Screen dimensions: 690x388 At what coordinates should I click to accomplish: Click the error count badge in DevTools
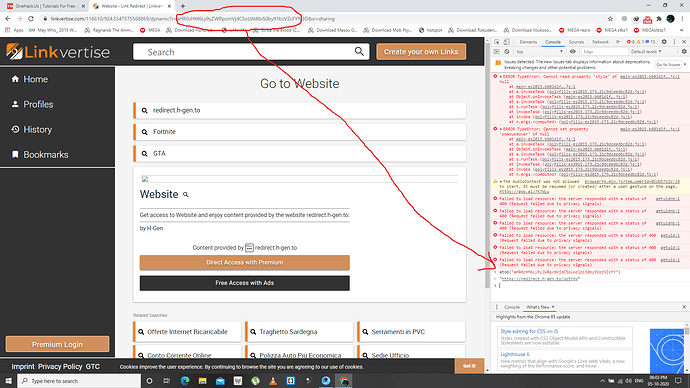631,42
